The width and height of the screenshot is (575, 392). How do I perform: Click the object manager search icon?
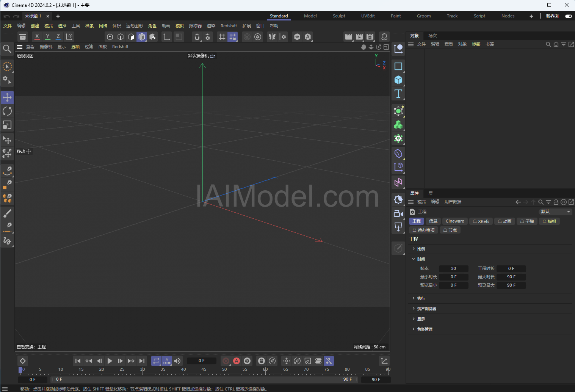click(548, 44)
